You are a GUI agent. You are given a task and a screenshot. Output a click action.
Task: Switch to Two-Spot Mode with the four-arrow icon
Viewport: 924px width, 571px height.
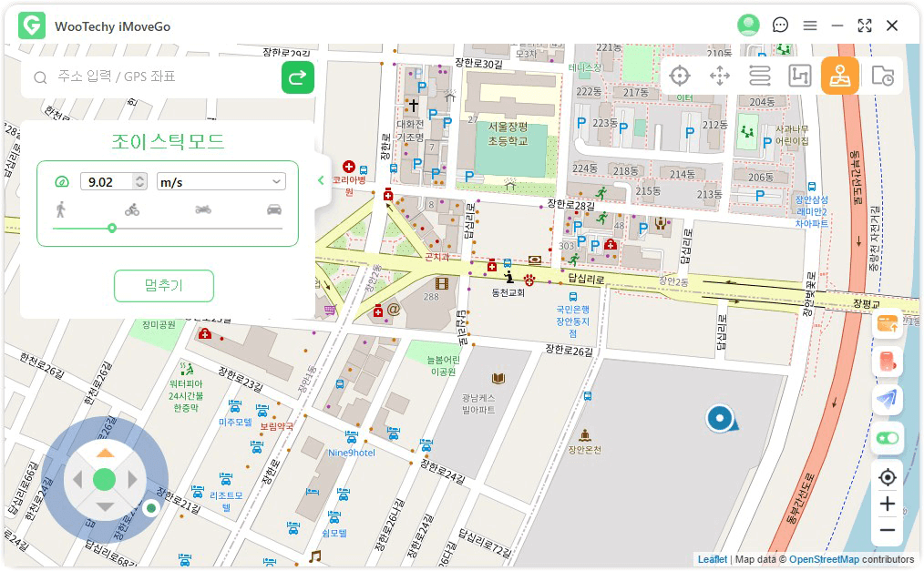[719, 75]
